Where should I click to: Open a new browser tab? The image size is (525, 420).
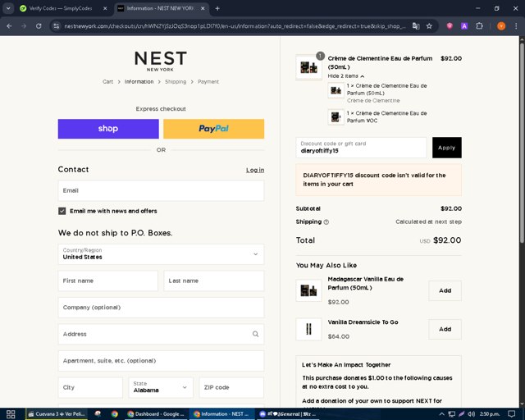[217, 8]
